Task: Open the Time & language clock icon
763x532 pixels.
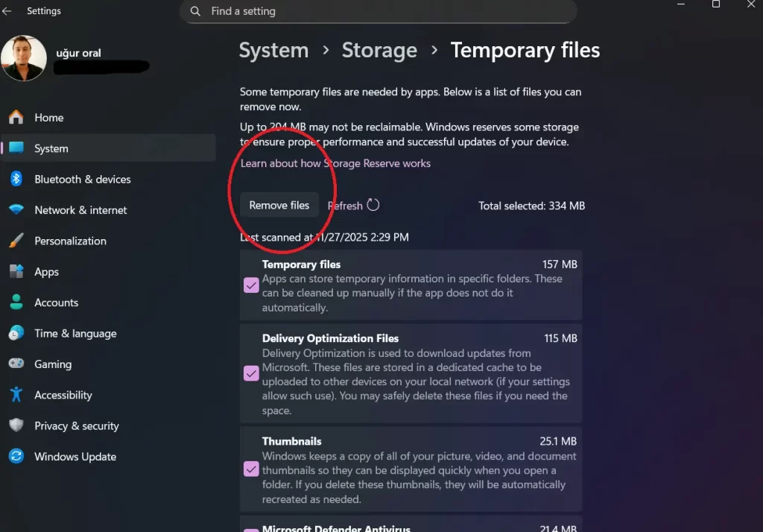Action: (16, 333)
